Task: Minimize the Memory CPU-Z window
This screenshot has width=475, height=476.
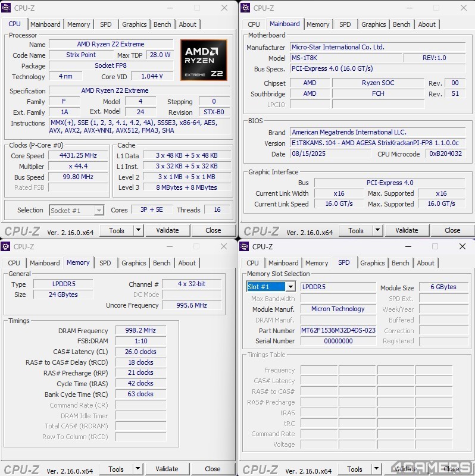Action: [170, 246]
